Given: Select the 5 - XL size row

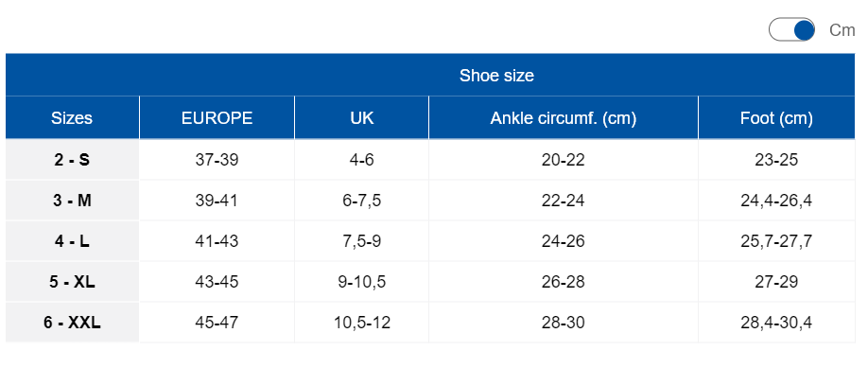Looking at the screenshot, I should point(430,282).
